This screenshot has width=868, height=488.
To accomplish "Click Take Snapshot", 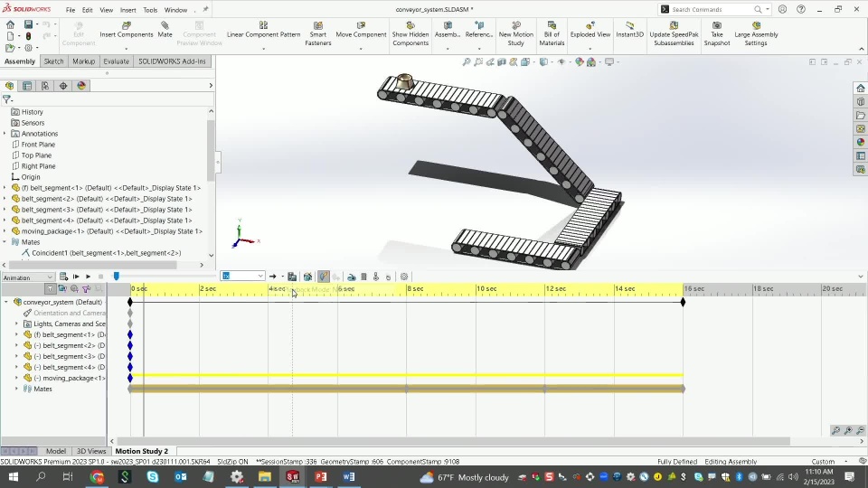I will (716, 33).
